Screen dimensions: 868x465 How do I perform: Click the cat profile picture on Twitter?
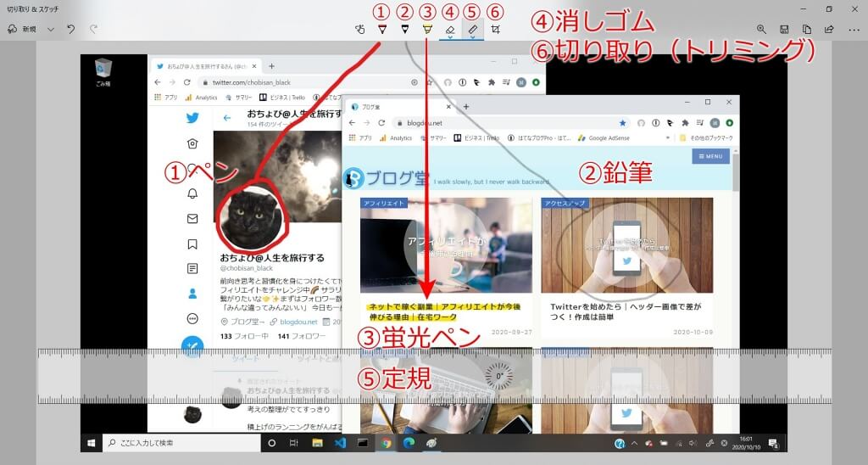coord(252,217)
